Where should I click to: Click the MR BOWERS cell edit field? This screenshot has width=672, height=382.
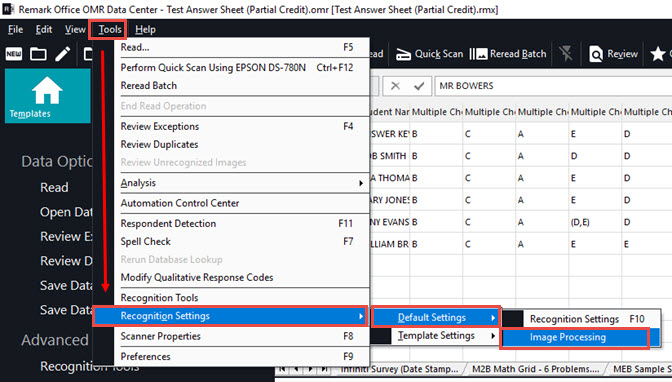tap(553, 86)
